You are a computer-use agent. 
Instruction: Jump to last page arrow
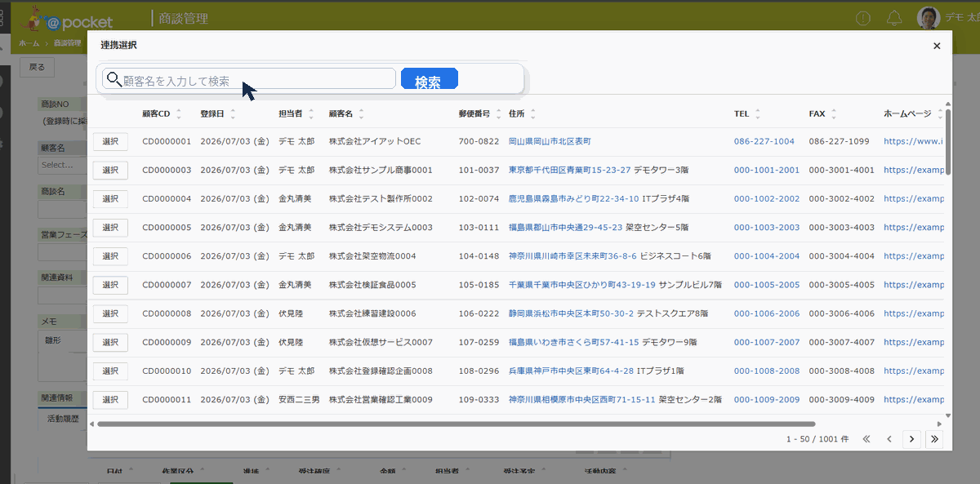tap(934, 439)
